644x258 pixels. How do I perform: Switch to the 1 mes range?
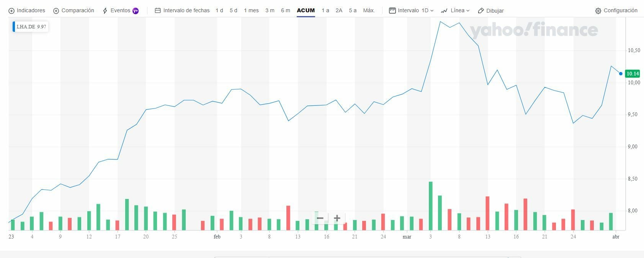[251, 11]
